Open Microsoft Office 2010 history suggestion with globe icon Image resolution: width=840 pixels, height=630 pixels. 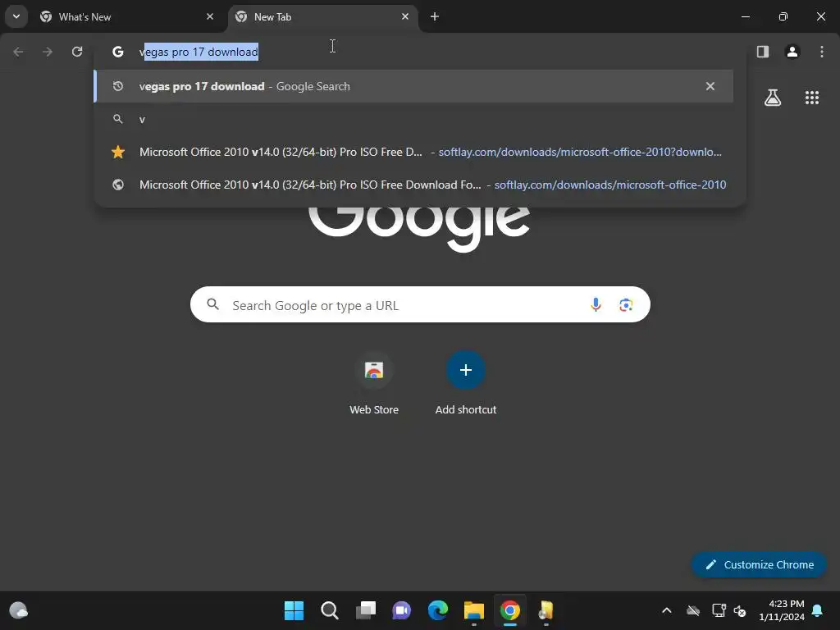[413, 185]
